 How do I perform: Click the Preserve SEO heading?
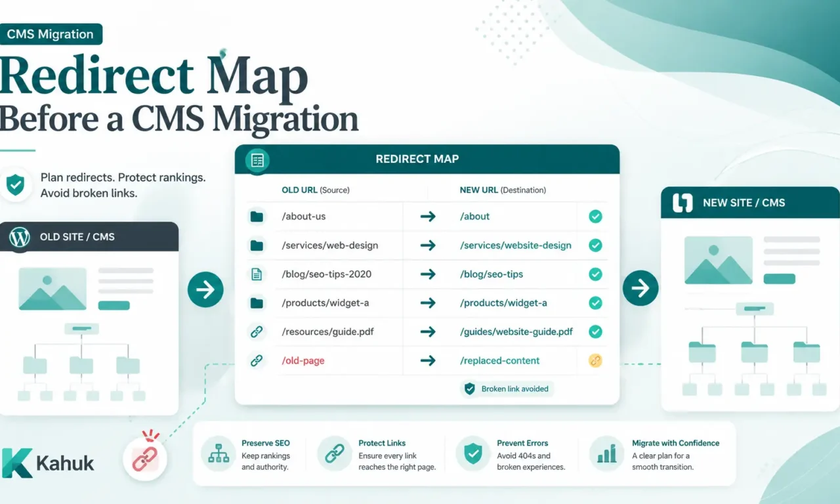coord(266,443)
